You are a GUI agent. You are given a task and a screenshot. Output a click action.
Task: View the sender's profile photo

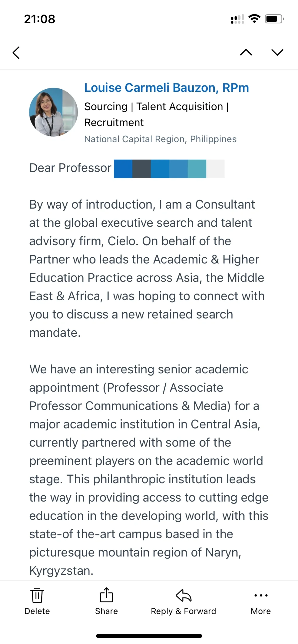click(x=54, y=112)
